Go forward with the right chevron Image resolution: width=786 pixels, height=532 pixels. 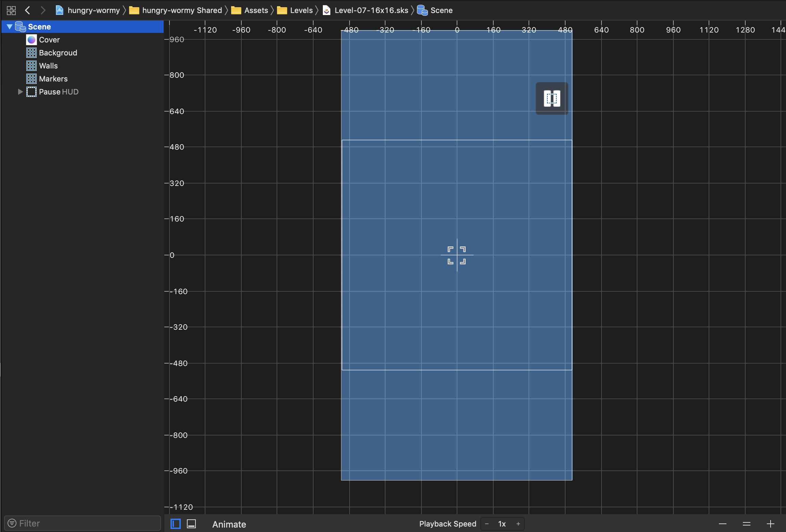pos(43,10)
